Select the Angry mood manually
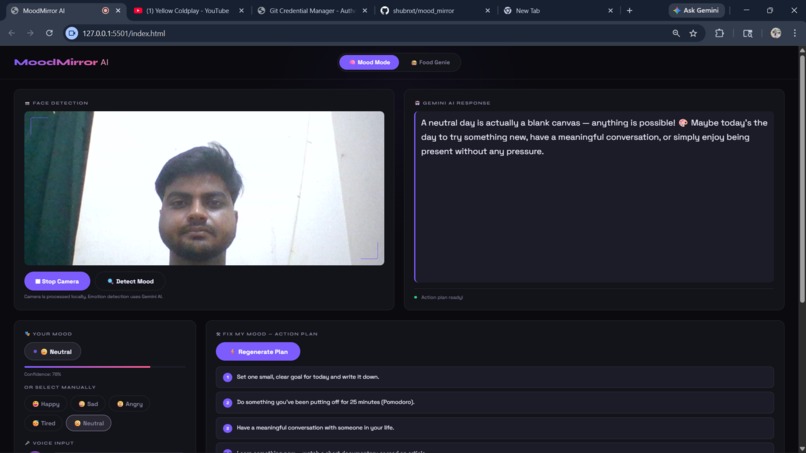This screenshot has height=453, width=806. 130,404
